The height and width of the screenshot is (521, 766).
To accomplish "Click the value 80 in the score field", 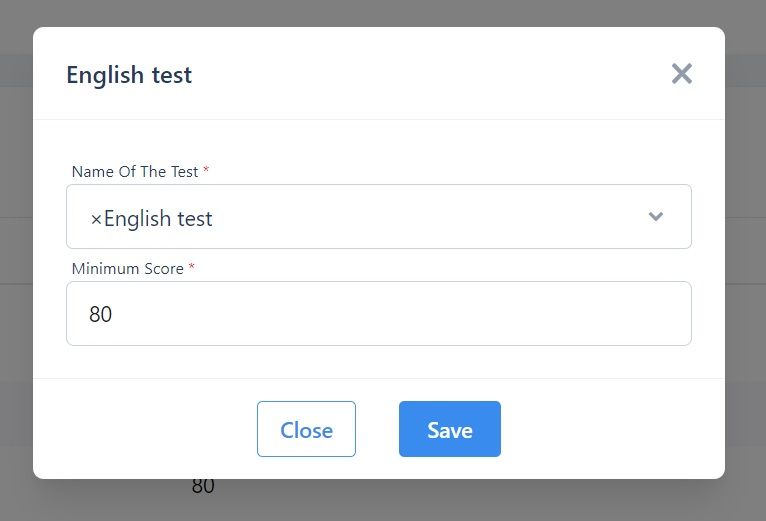I will pyautogui.click(x=101, y=314).
